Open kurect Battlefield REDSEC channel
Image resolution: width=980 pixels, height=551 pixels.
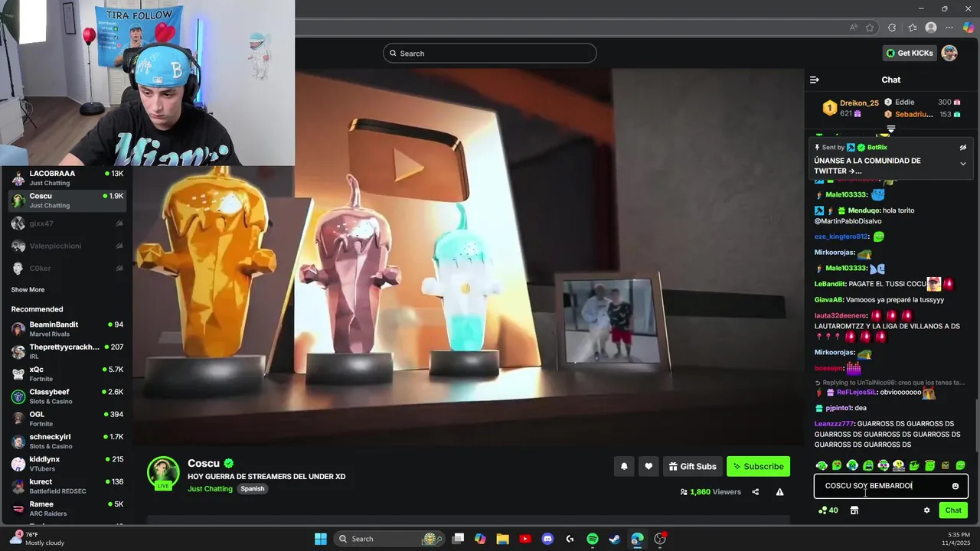point(67,486)
